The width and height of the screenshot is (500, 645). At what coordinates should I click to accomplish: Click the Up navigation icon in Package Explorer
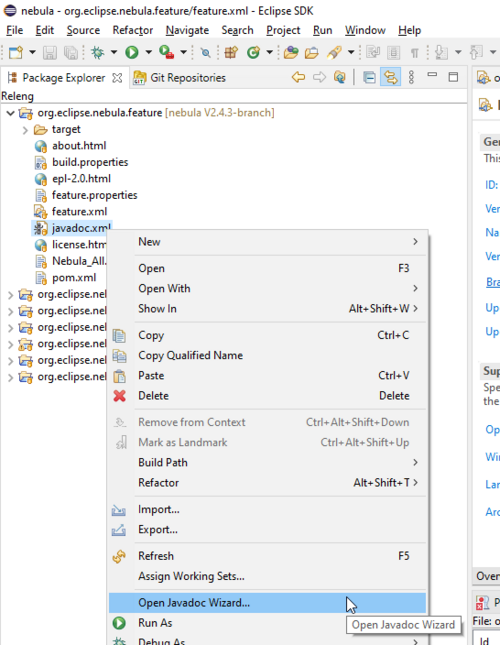pos(340,77)
